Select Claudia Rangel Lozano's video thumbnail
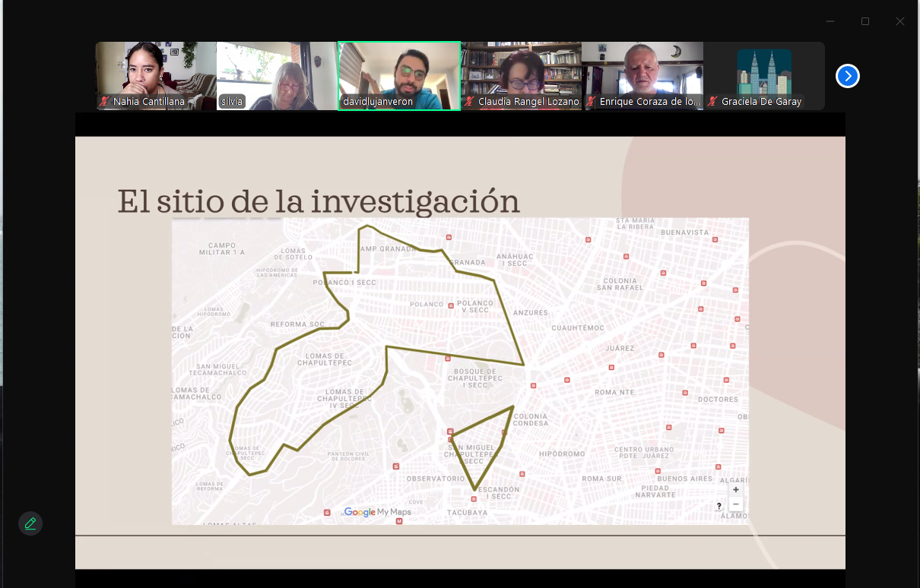 point(521,76)
